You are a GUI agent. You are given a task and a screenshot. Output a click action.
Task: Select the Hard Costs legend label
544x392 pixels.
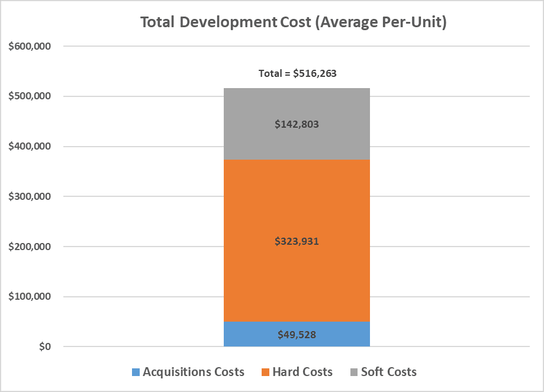point(302,372)
